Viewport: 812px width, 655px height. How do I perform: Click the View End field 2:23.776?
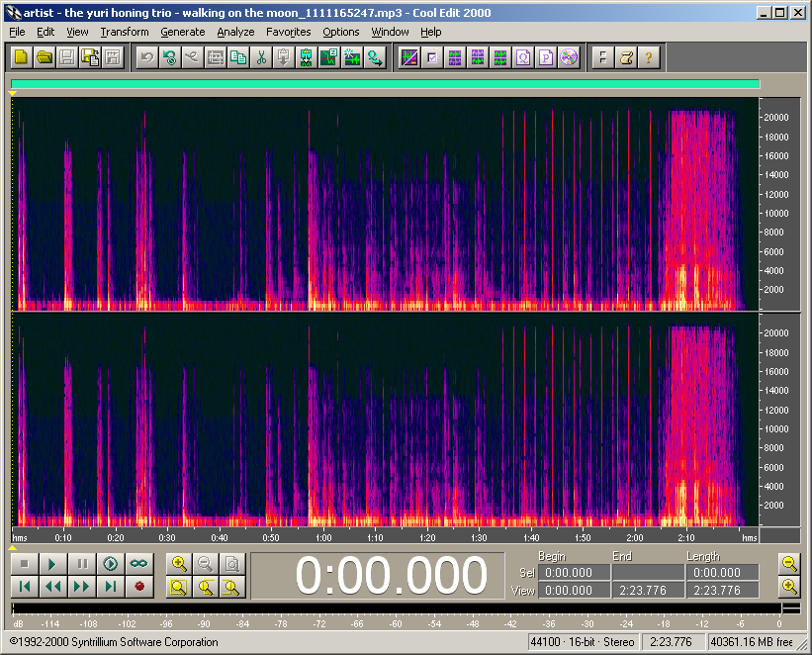click(x=649, y=590)
